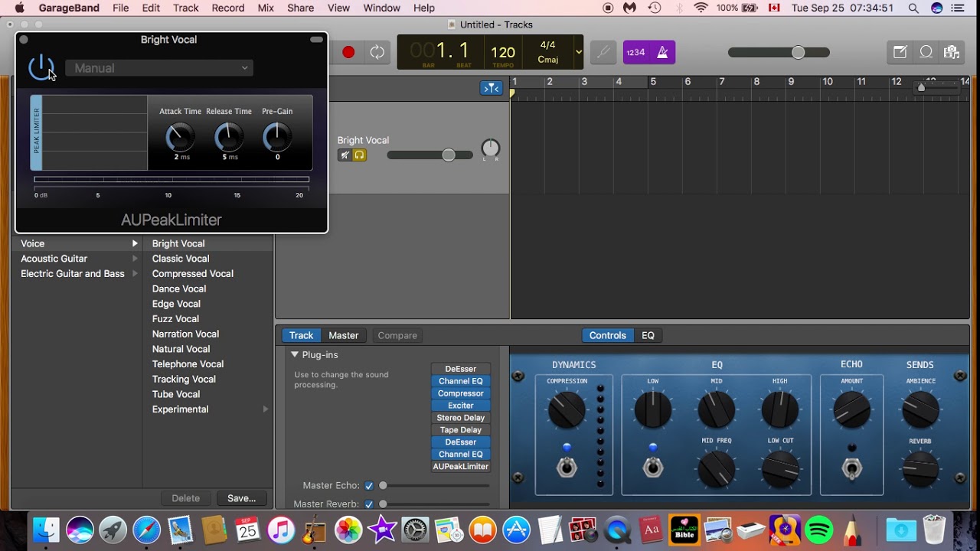Click the Reverb send knob

(x=920, y=469)
